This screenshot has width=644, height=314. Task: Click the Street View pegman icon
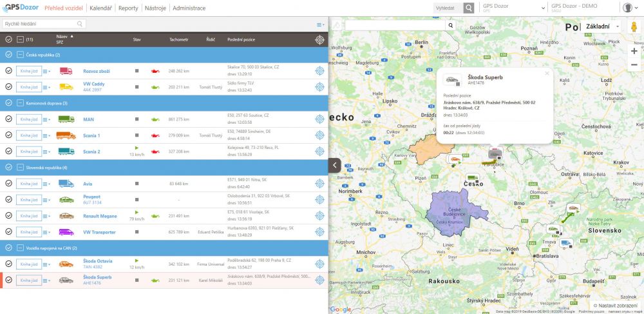tap(634, 26)
